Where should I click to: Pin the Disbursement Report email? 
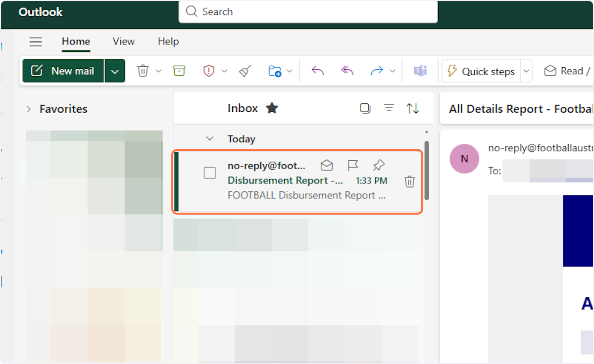(379, 165)
